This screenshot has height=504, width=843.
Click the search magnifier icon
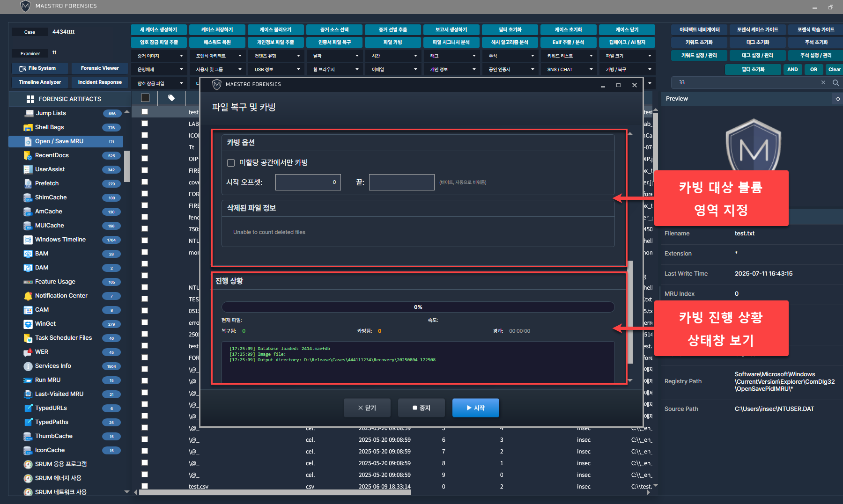pos(836,82)
